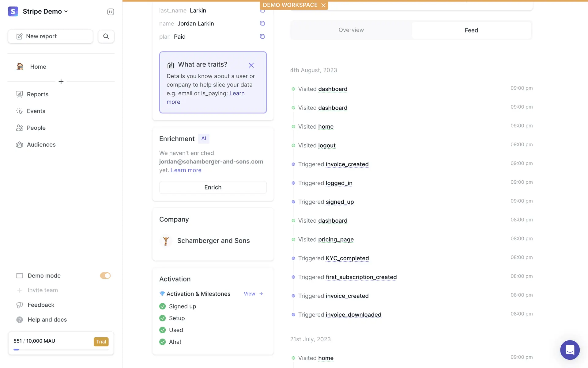Copy the name trait value
This screenshot has width=588, height=368.
[262, 23]
